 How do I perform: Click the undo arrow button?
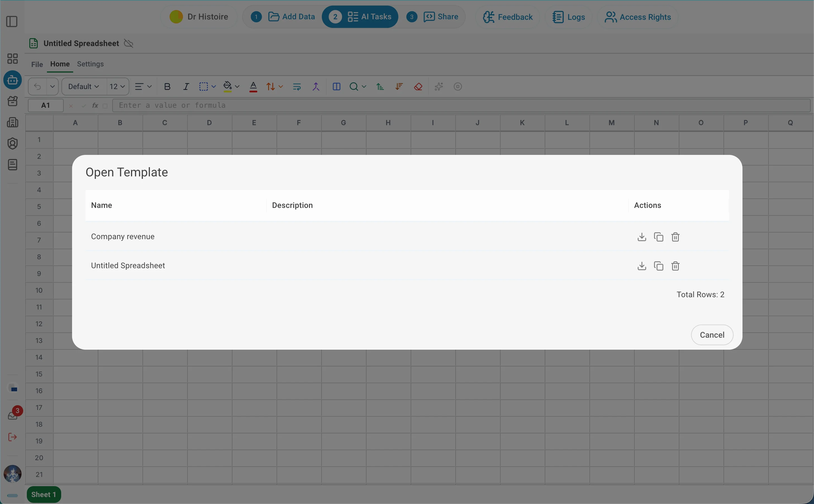pyautogui.click(x=37, y=87)
